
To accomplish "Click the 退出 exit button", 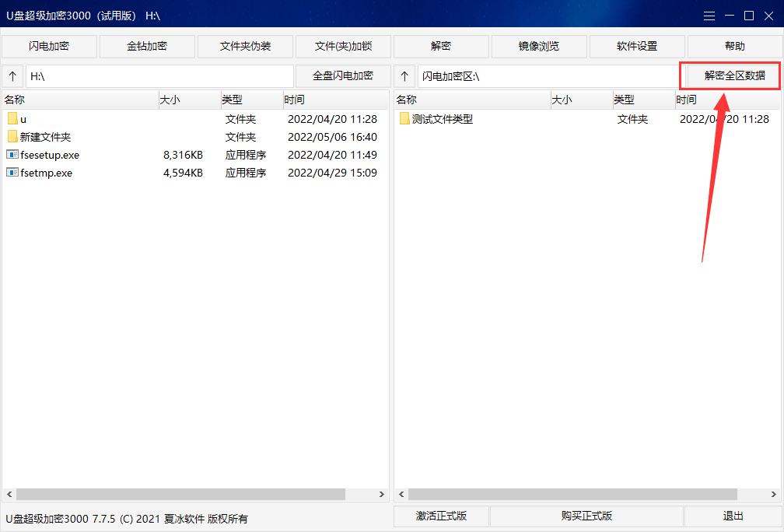I will pos(733,516).
